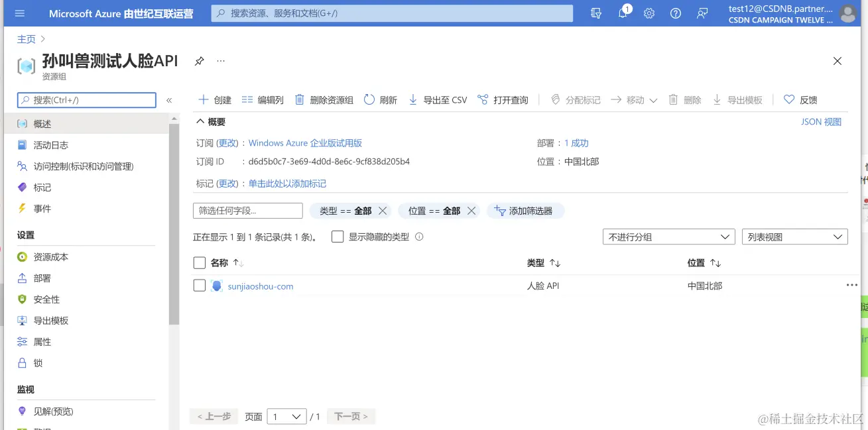Viewport: 868px width, 430px height.
Task: Go to home breadcrumb link
Action: [x=27, y=40]
